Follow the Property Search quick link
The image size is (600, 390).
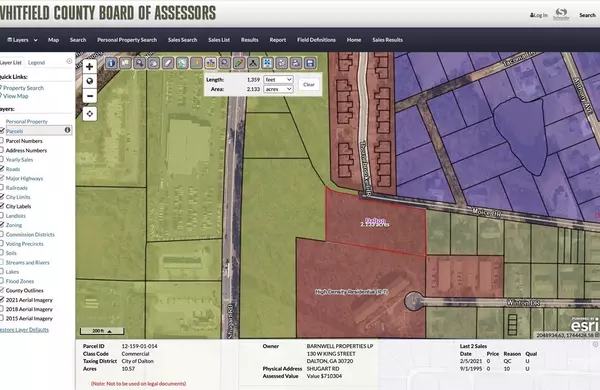click(23, 88)
